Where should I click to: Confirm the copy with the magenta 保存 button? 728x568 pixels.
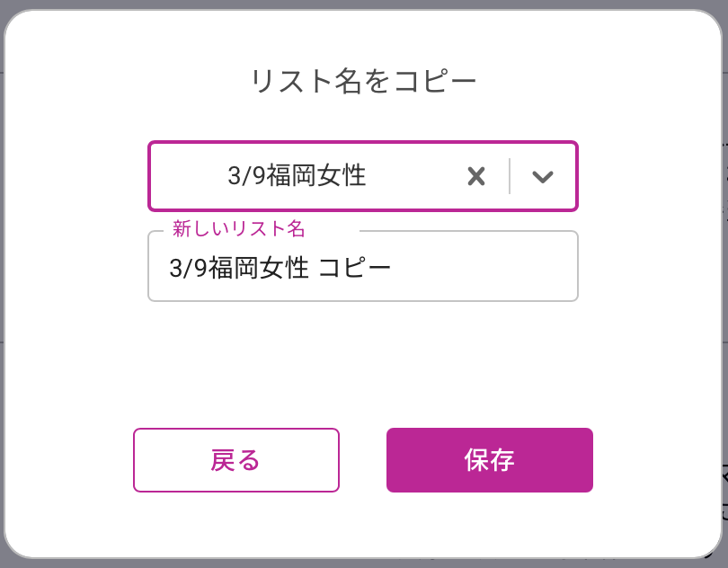(x=489, y=460)
